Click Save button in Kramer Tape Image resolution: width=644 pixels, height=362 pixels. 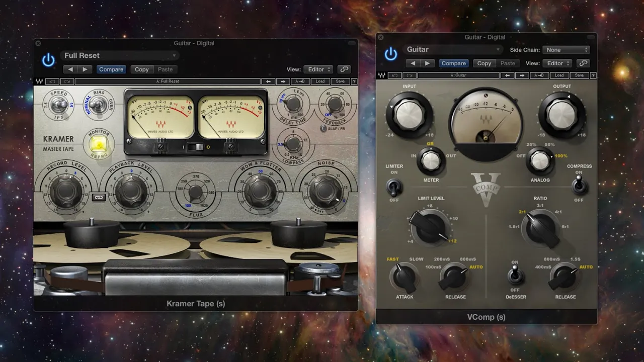[340, 81]
